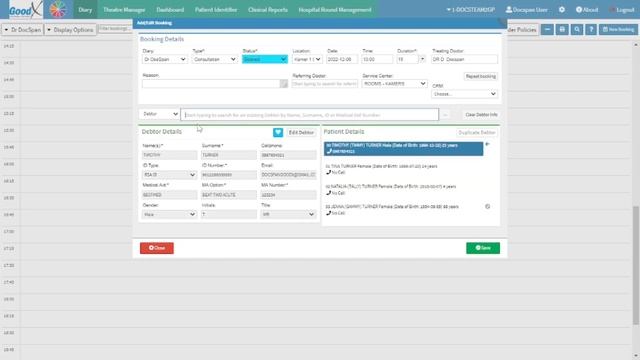The image size is (640, 360).
Task: Click the small icon beside Jenna Turner row
Action: (487, 207)
